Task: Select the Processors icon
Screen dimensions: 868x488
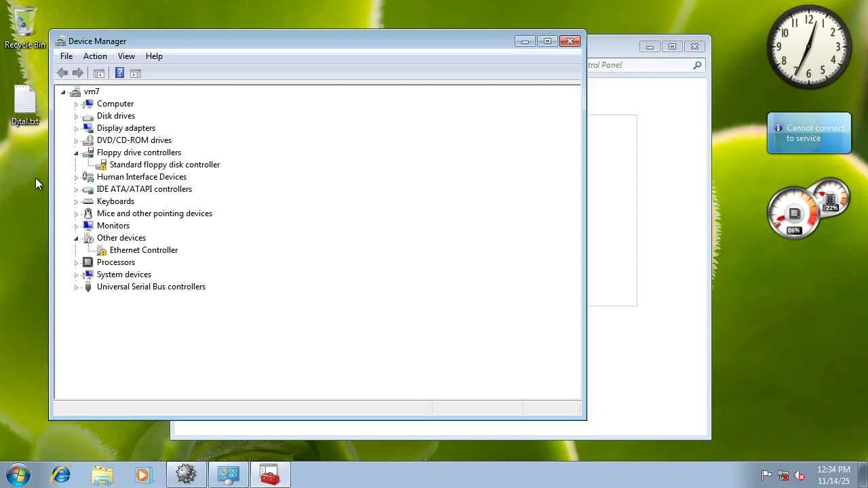Action: pyautogui.click(x=87, y=262)
